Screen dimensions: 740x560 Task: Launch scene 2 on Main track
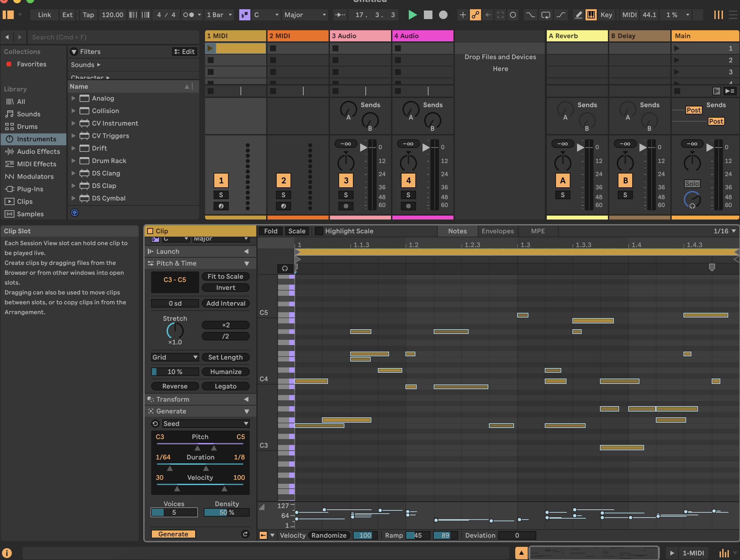[677, 60]
